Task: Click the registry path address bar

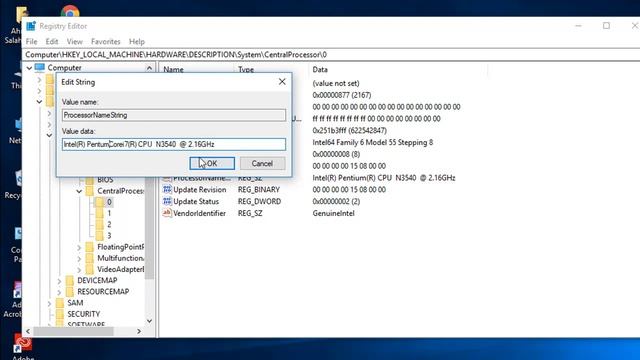Action: tap(331, 55)
